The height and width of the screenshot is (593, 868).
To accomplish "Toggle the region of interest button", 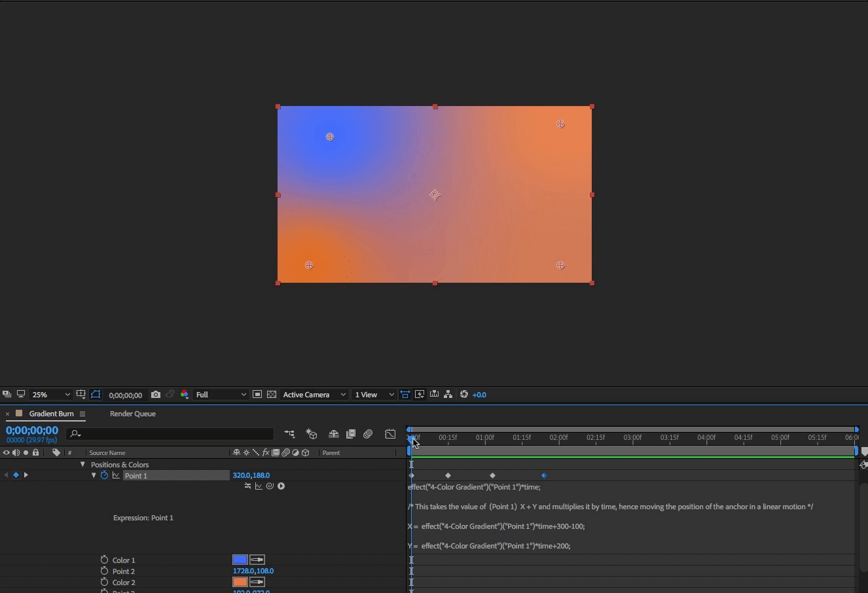I will (257, 394).
